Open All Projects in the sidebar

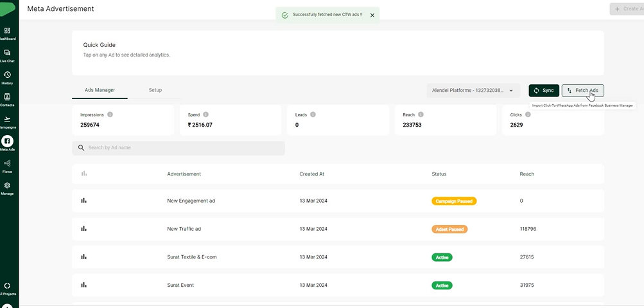(7, 285)
